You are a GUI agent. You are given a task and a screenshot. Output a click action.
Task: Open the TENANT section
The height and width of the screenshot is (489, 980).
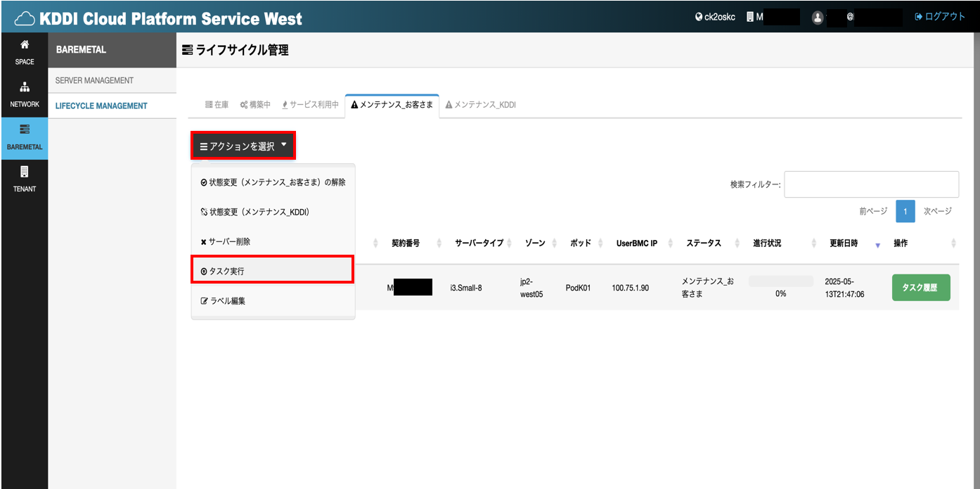click(x=25, y=179)
